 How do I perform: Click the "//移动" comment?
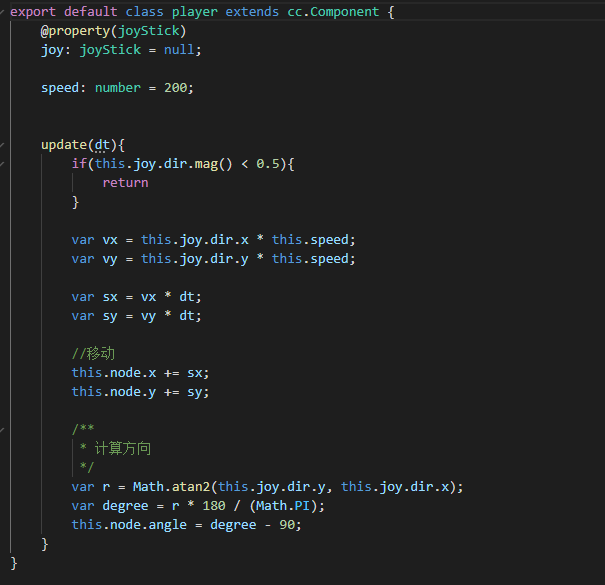[93, 354]
